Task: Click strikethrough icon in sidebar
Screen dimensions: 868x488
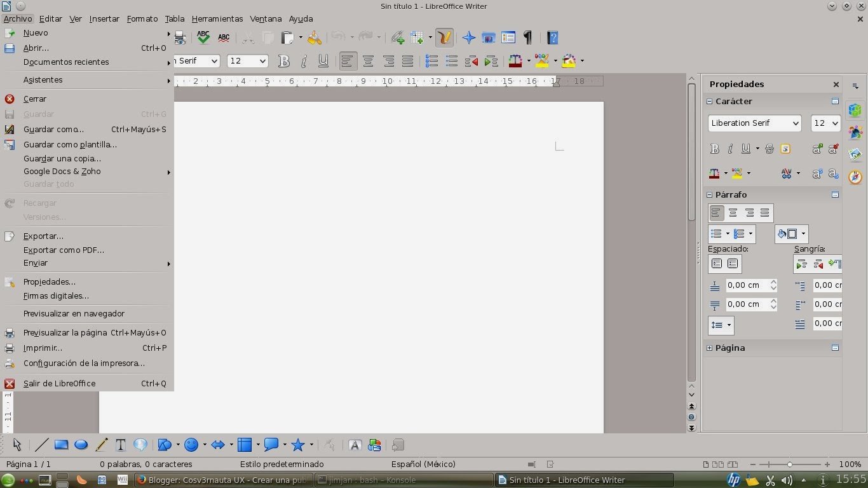Action: click(770, 149)
